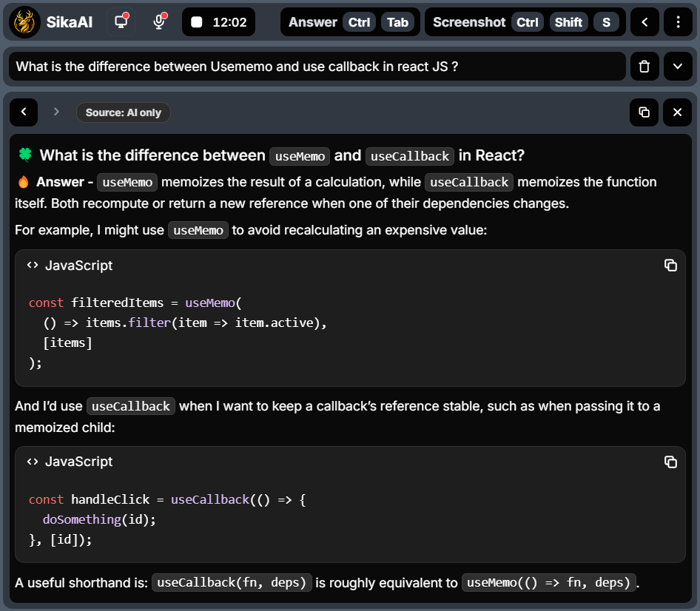This screenshot has width=700, height=611.
Task: Click the Tab key hint
Action: pos(397,22)
